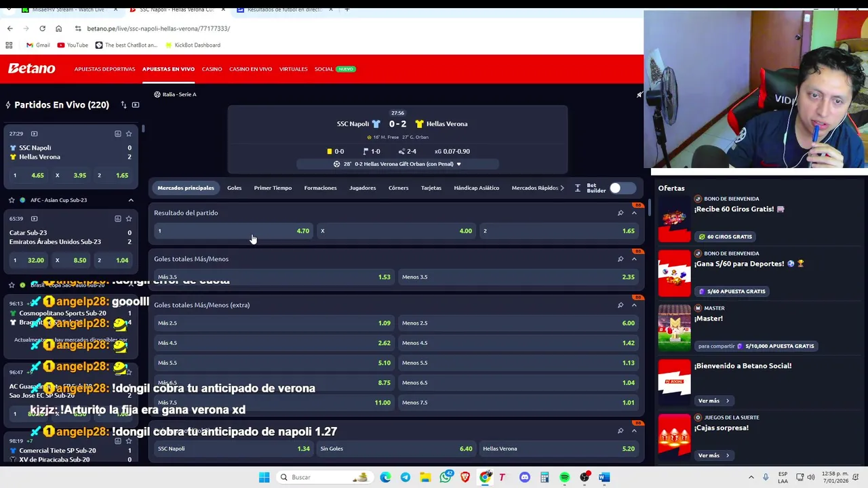Pin the Resultado del partido market
The width and height of the screenshot is (868, 488).
pyautogui.click(x=620, y=213)
